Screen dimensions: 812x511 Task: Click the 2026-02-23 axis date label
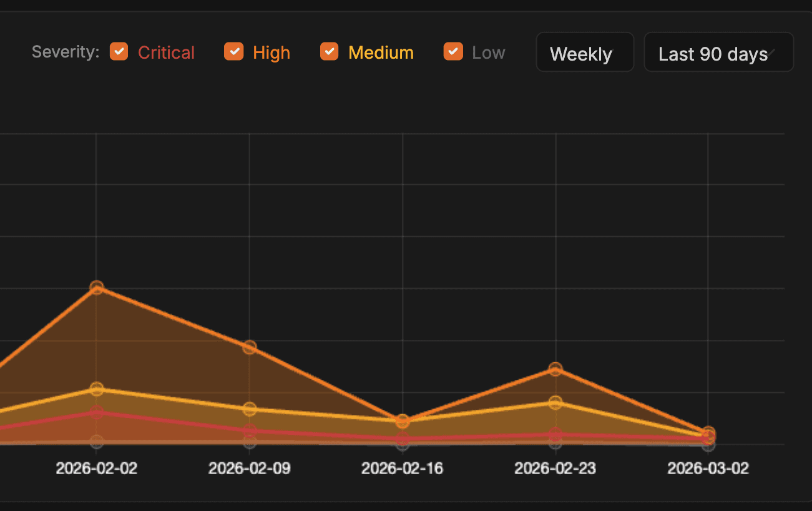[555, 469]
